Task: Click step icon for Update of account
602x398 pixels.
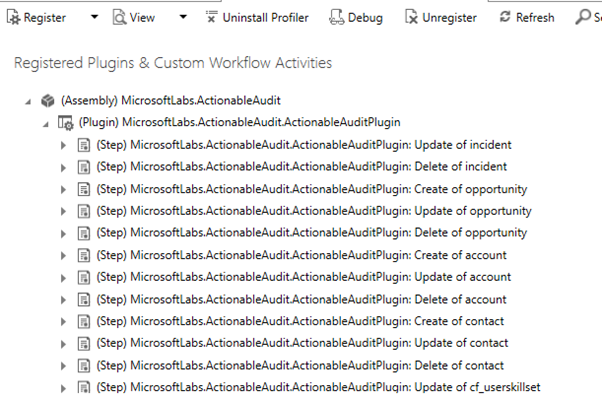Action: click(x=84, y=277)
